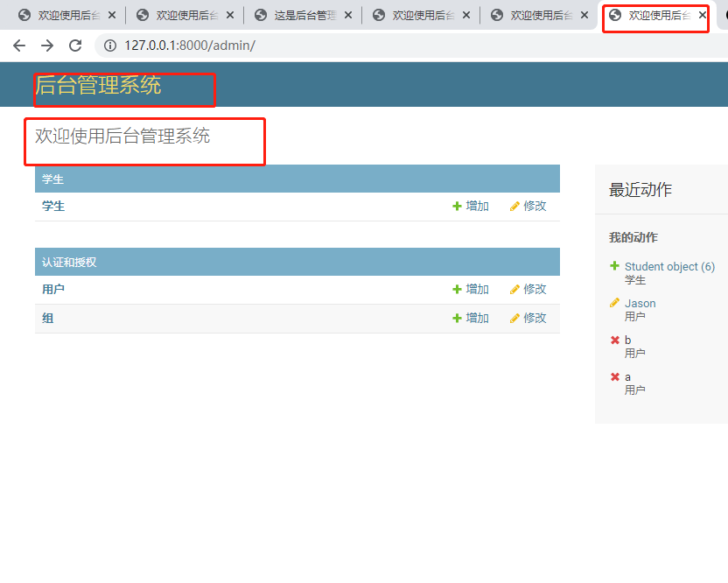
Task: Click the pencil icon in 用户 row
Action: click(x=514, y=290)
